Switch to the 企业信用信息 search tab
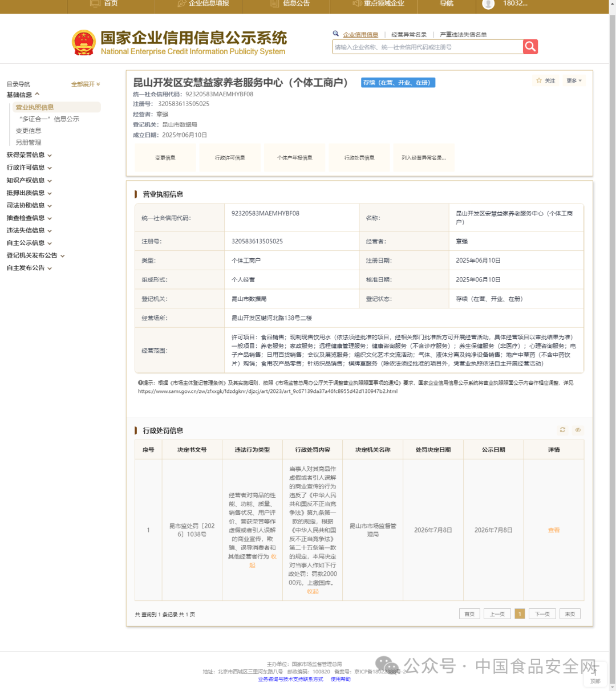 pyautogui.click(x=360, y=35)
